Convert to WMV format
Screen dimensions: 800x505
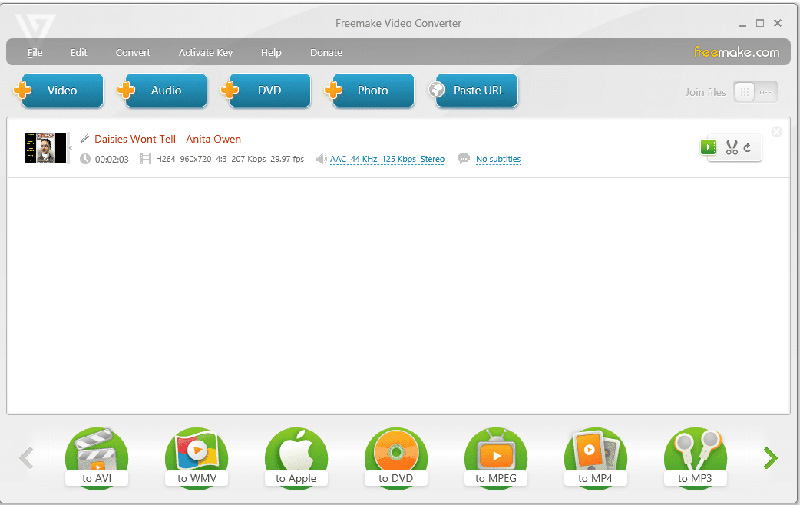point(196,458)
